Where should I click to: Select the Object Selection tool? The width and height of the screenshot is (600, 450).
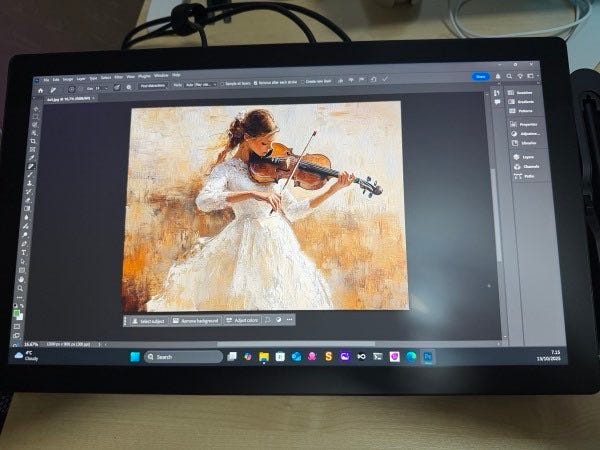34,133
